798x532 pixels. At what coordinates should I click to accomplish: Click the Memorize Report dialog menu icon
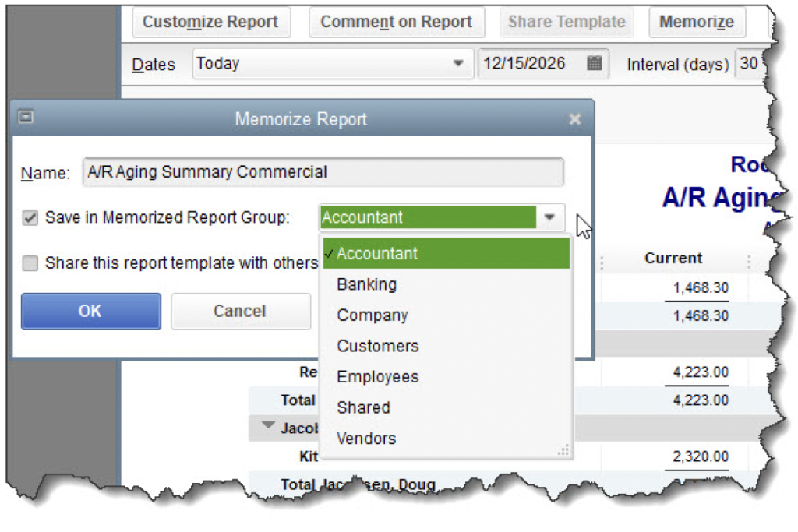click(x=26, y=118)
